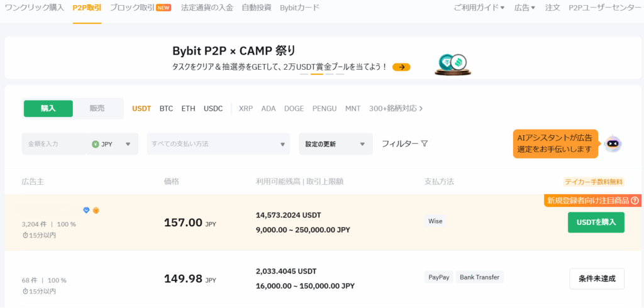Image resolution: width=644 pixels, height=308 pixels.
Task: Switch to the 販売 (Sell) toggle
Action: (97, 108)
